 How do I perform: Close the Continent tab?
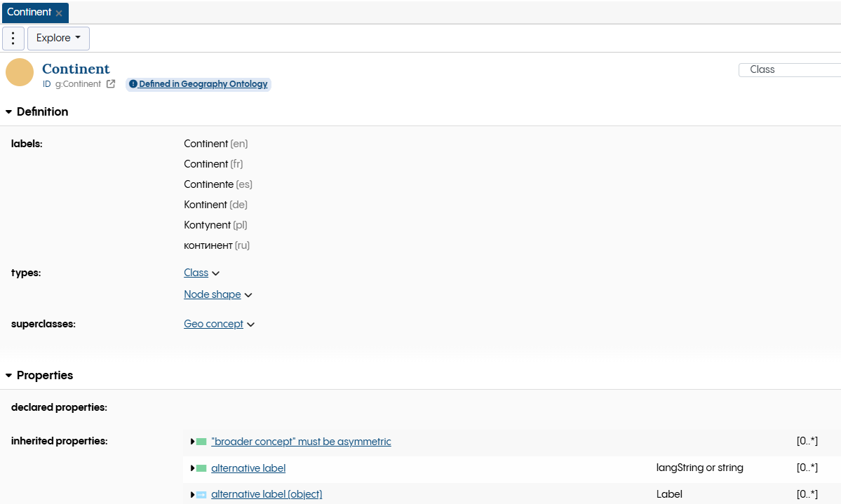tap(59, 12)
